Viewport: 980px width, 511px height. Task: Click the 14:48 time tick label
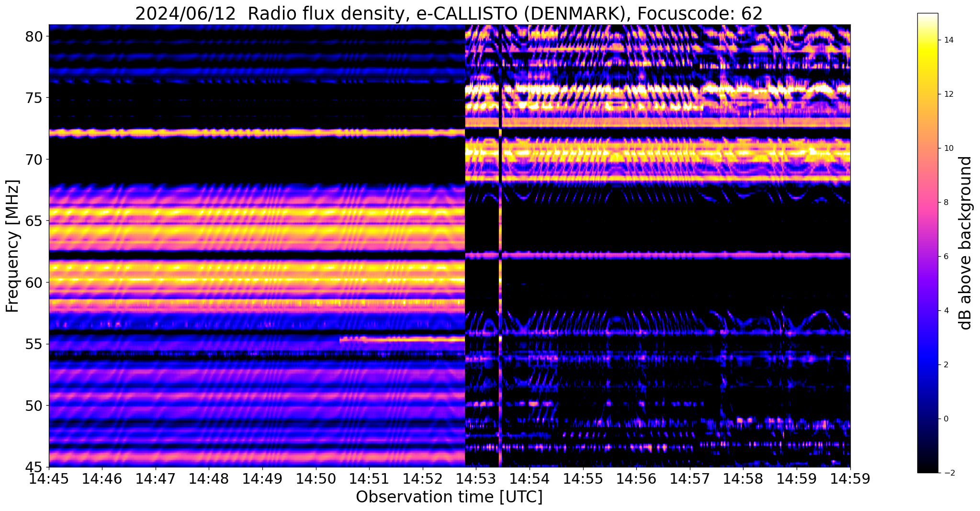(209, 478)
